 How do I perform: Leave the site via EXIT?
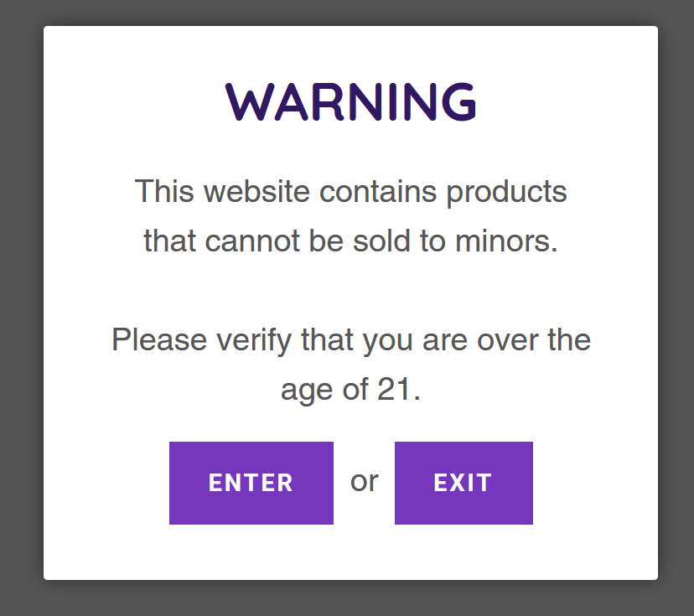pos(464,483)
